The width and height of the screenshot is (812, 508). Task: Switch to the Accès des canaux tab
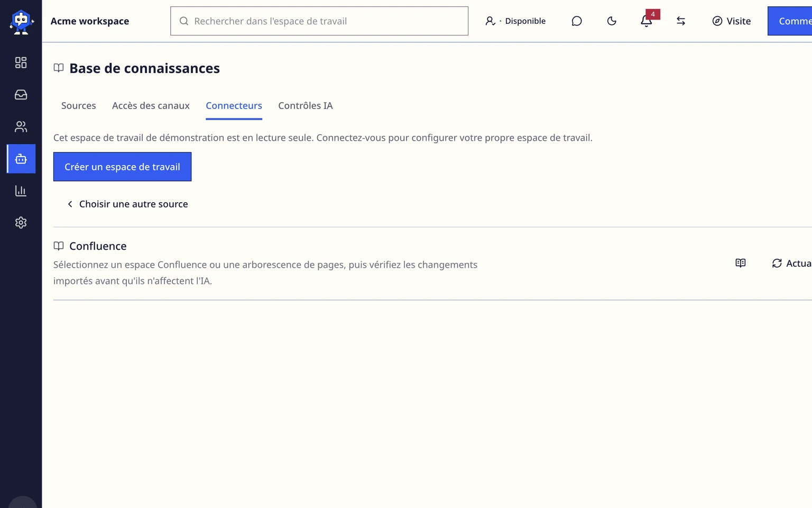(151, 105)
